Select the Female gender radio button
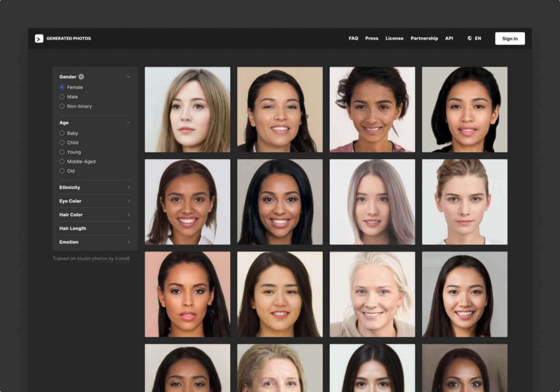This screenshot has height=392, width=560. [62, 87]
